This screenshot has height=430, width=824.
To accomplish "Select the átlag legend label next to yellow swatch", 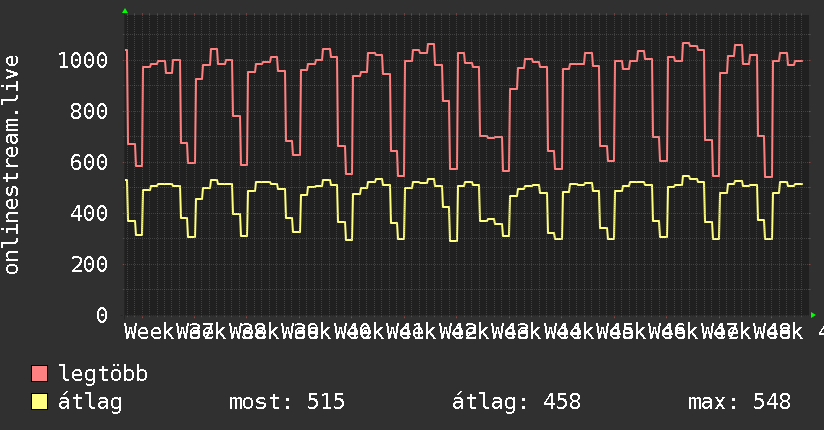I will tap(90, 403).
